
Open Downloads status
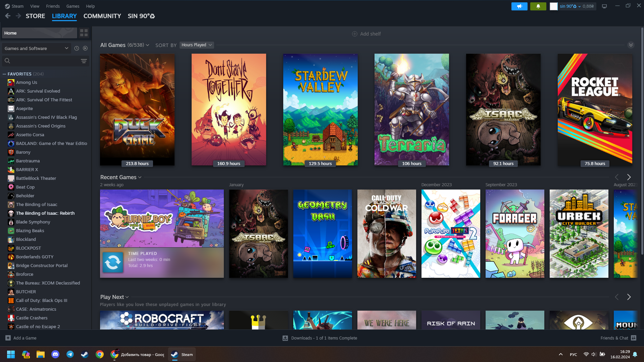point(320,338)
